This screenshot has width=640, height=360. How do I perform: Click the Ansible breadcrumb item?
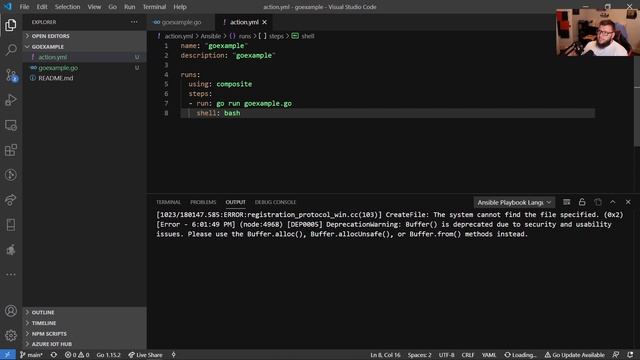pos(211,36)
